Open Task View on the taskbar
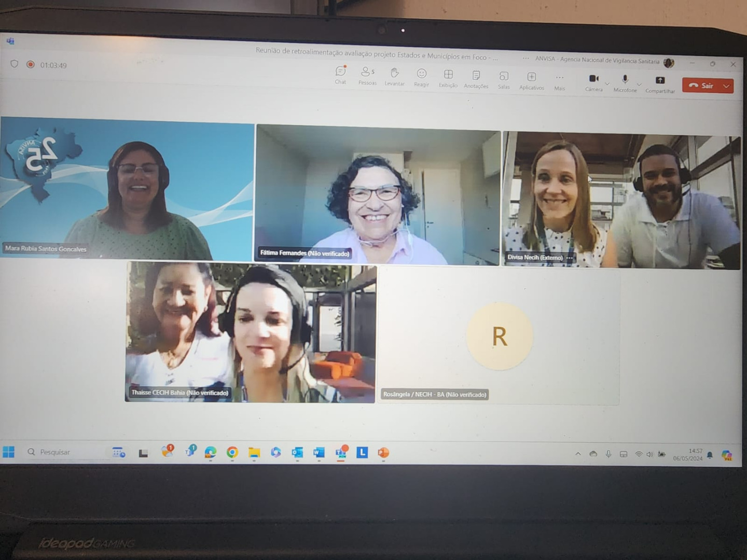Screen dimensions: 747x560 tap(143, 453)
